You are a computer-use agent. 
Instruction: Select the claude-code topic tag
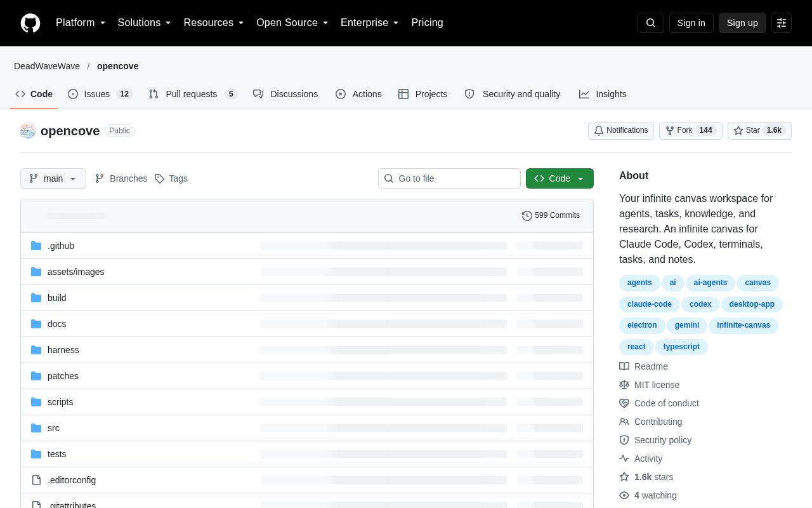point(650,304)
